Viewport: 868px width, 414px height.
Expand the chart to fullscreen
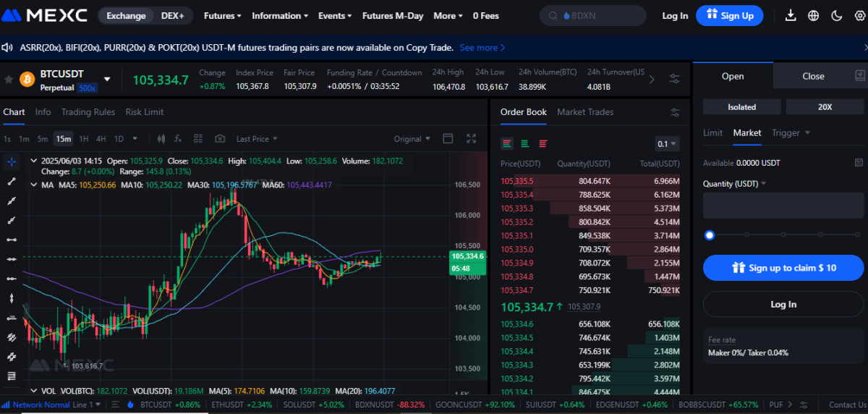coord(472,138)
